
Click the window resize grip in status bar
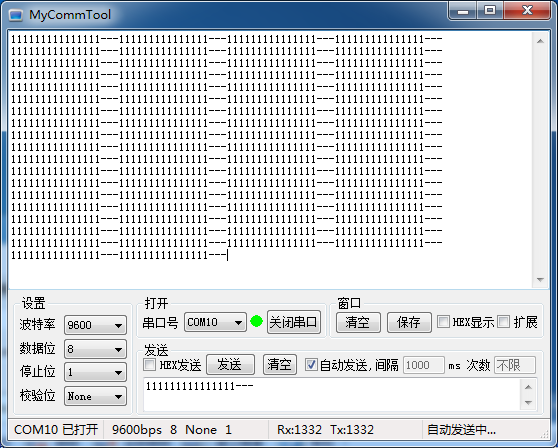544,433
